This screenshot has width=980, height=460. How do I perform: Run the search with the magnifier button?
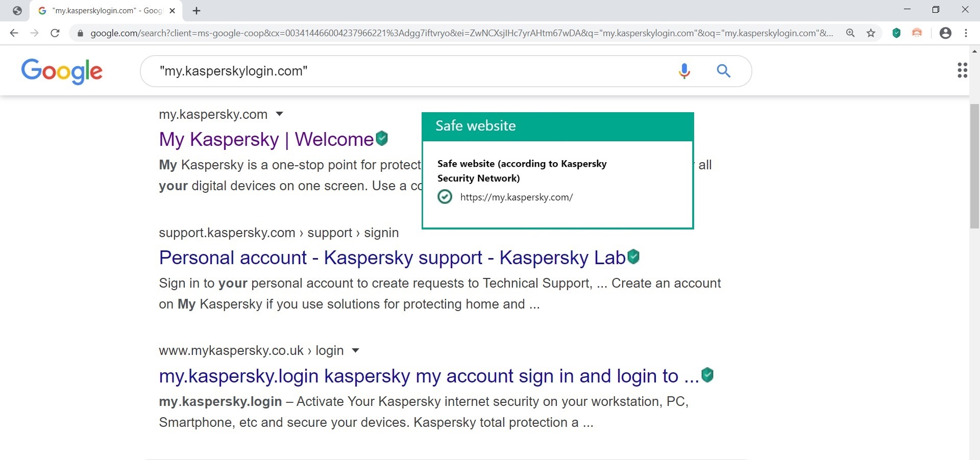[x=724, y=71]
